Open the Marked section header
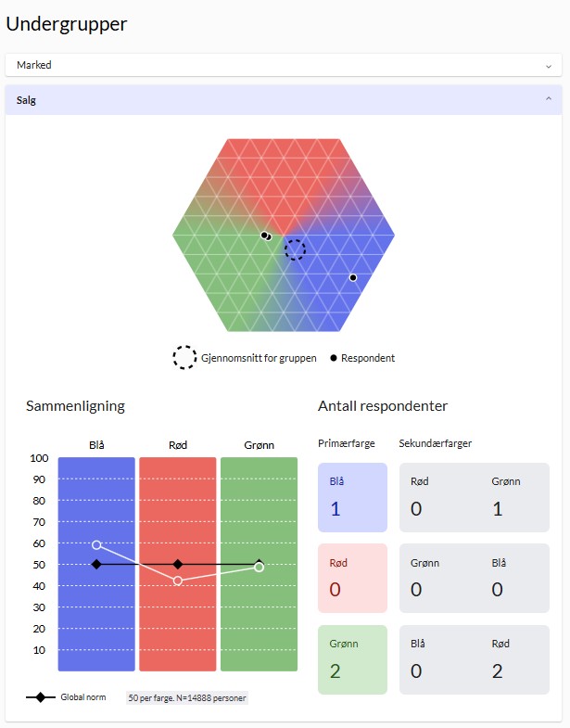This screenshot has width=570, height=728. 278,65
